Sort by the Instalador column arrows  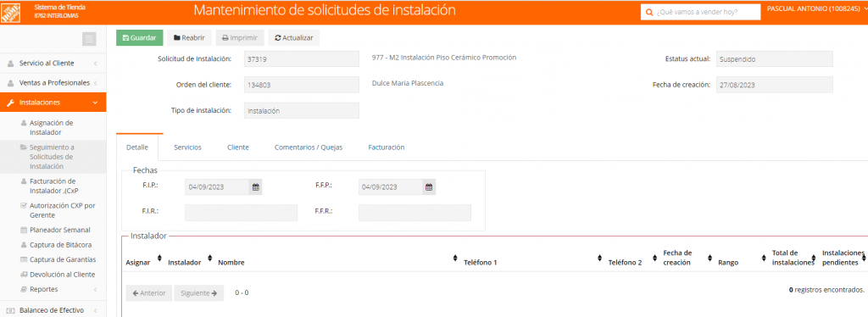click(210, 259)
